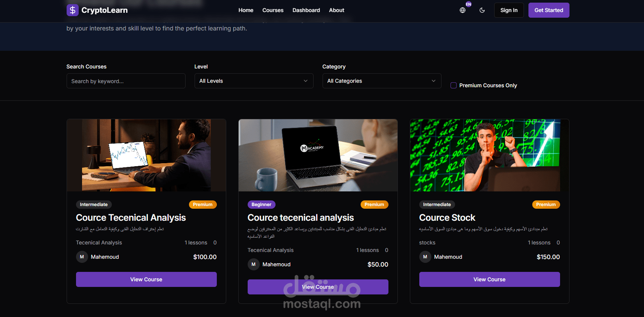Click the M avatar on the $100.00 course
This screenshot has height=317, width=644.
(x=82, y=257)
